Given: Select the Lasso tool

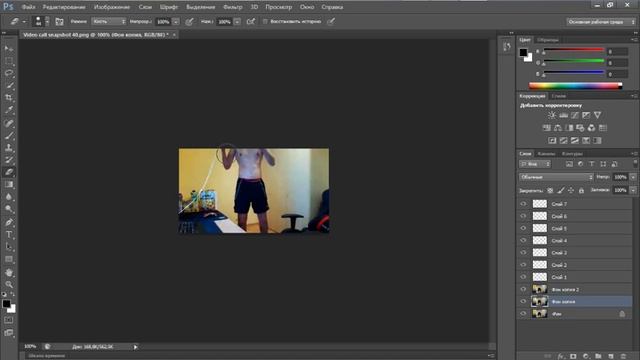Looking at the screenshot, I should click(9, 73).
